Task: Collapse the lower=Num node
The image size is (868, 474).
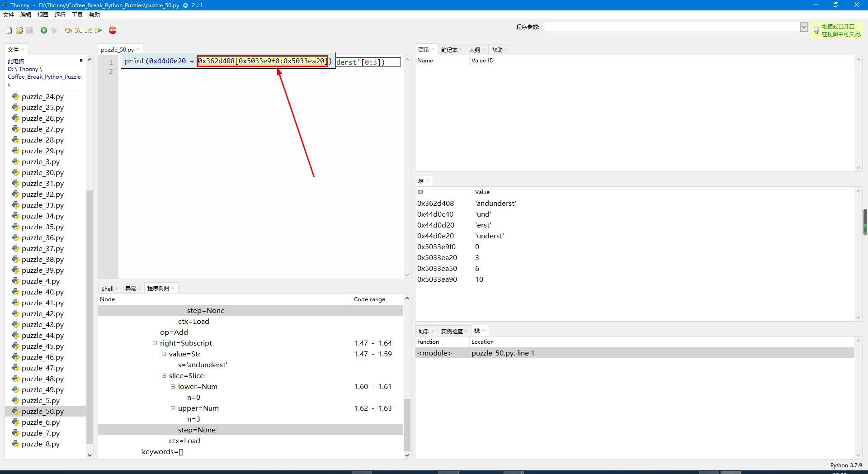Action: click(173, 387)
